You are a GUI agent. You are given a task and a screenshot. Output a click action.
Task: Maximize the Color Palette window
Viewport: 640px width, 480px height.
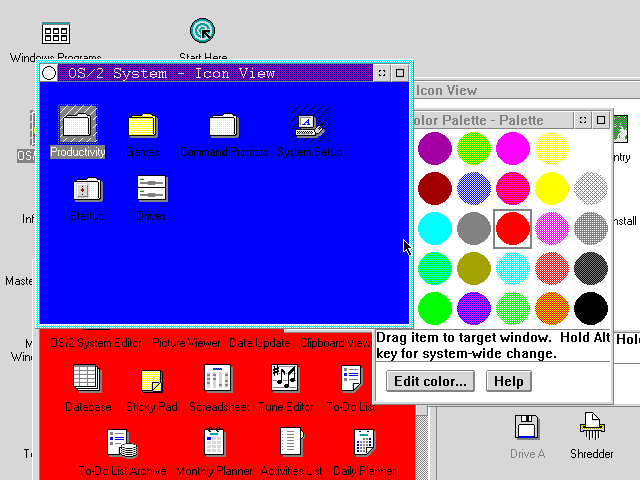(601, 120)
